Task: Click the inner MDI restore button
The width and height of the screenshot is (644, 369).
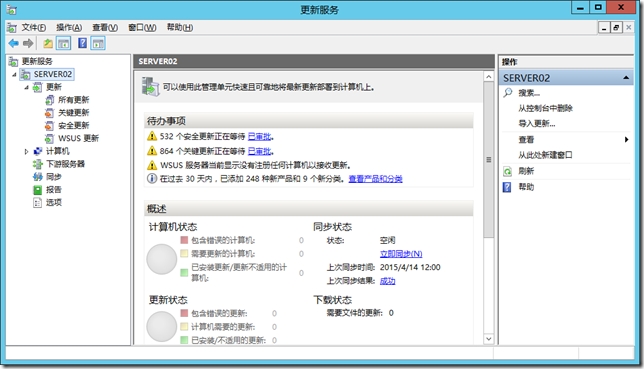Action: (x=616, y=28)
